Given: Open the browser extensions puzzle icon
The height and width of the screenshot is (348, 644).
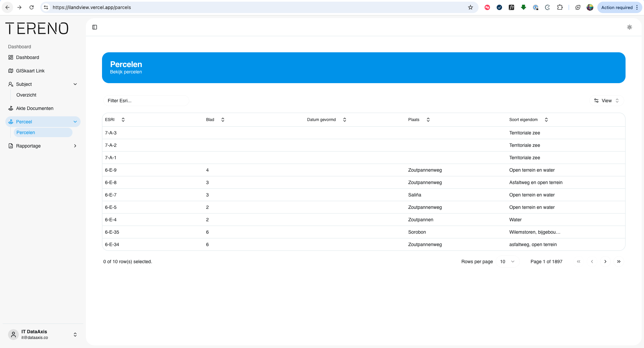Looking at the screenshot, I should tap(560, 7).
